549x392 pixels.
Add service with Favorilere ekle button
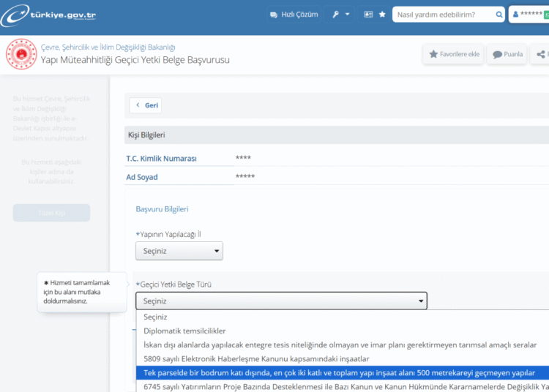tap(454, 54)
